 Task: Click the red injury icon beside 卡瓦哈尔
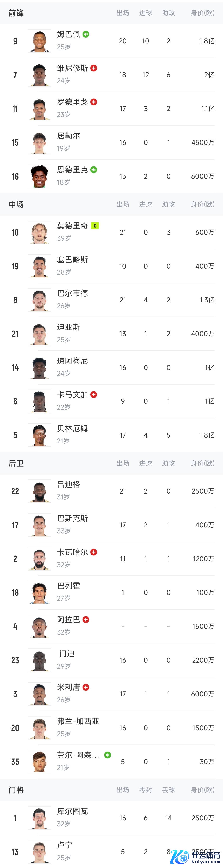pyautogui.click(x=94, y=552)
